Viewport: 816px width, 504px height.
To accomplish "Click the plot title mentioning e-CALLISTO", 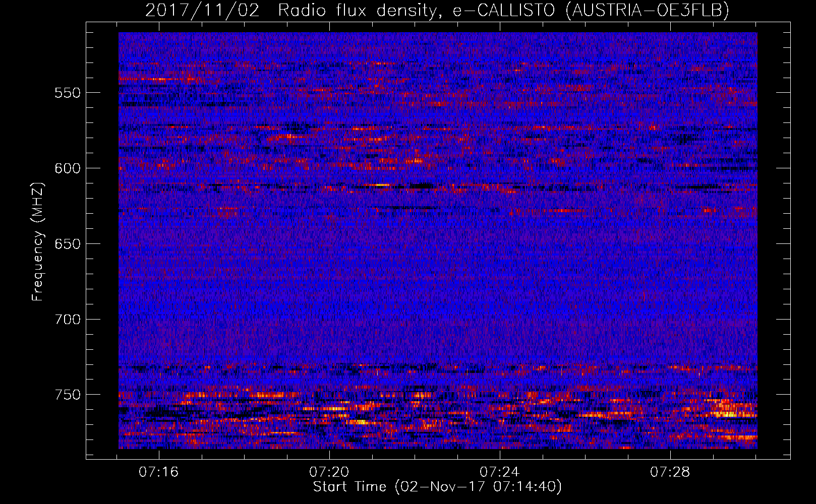I will 437,10.
